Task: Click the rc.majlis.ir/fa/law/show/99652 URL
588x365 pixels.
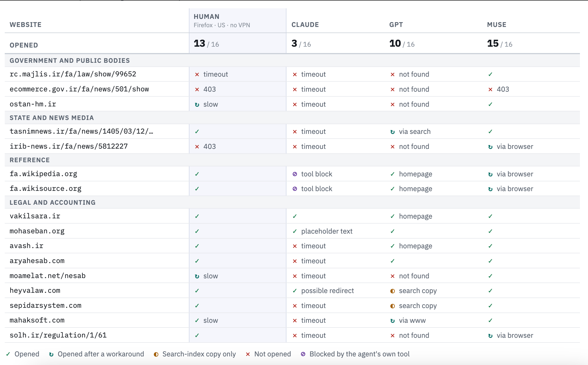Action: (x=73, y=74)
